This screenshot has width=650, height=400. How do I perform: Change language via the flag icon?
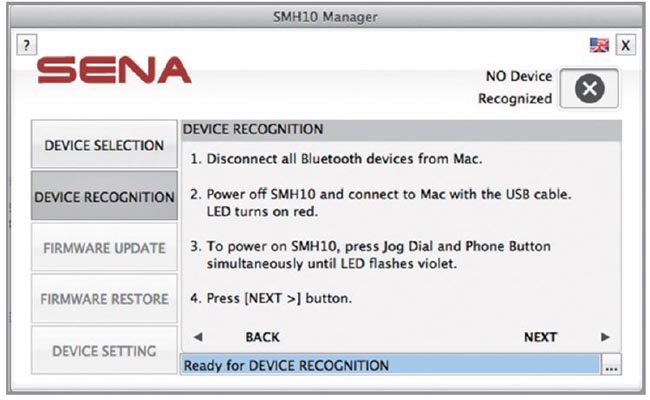599,45
